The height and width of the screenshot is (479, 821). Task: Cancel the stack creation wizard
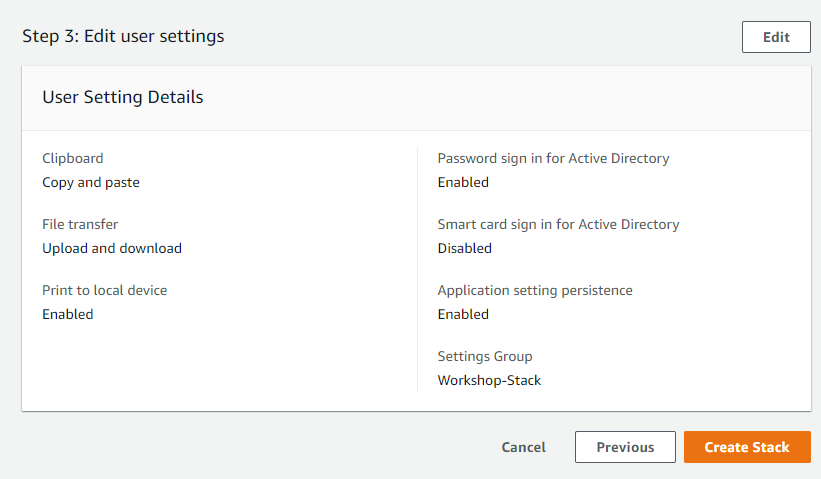coord(523,447)
